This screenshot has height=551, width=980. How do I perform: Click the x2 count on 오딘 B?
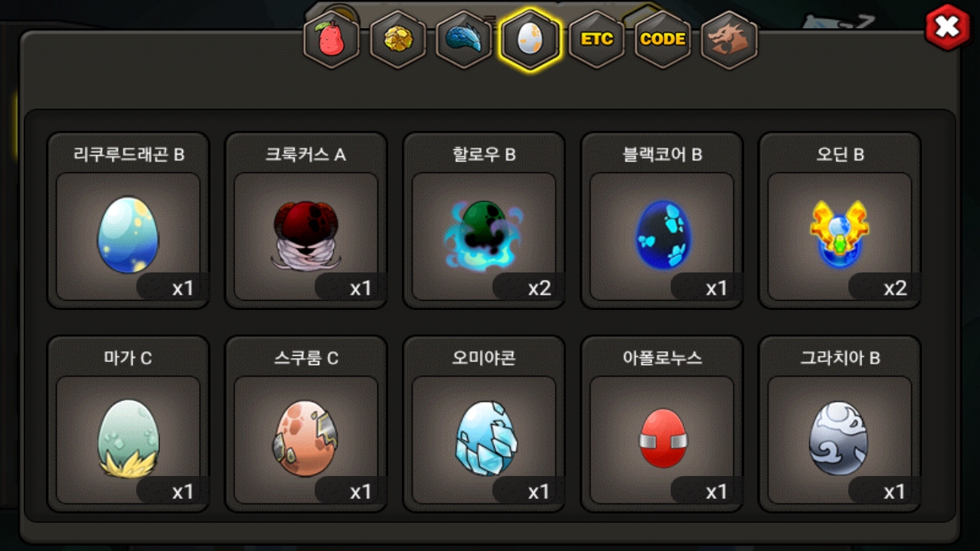(x=895, y=289)
